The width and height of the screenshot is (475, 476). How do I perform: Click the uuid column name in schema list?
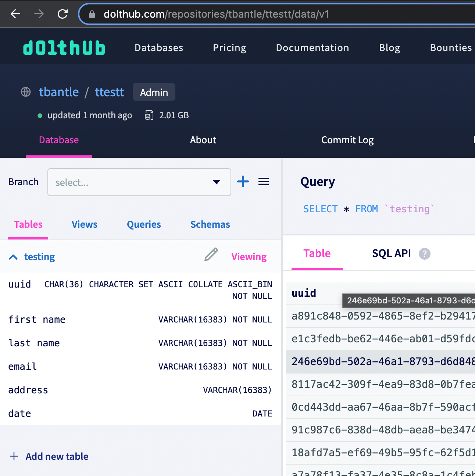tap(19, 284)
